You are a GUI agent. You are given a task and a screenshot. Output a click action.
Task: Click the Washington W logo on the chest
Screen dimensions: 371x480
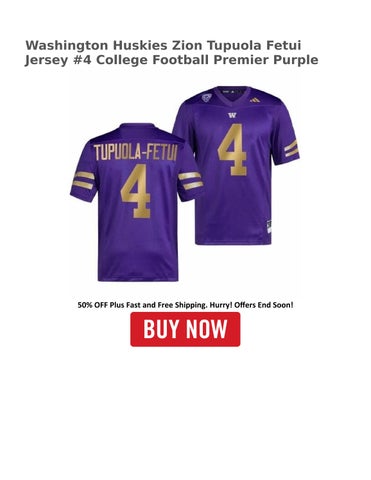232,116
